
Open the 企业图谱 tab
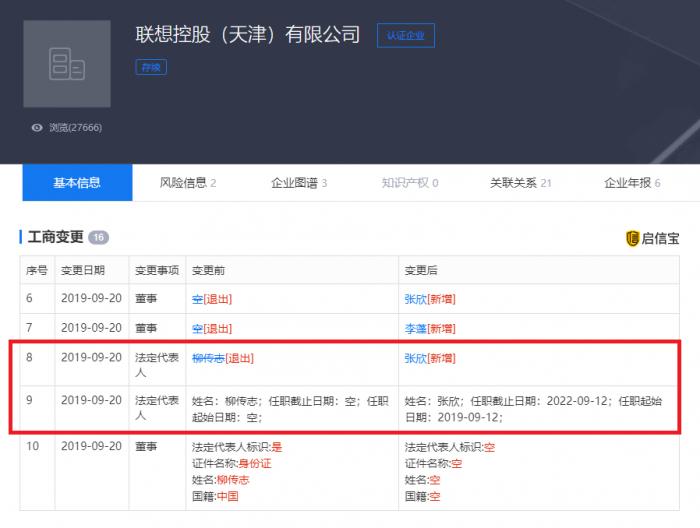(299, 183)
